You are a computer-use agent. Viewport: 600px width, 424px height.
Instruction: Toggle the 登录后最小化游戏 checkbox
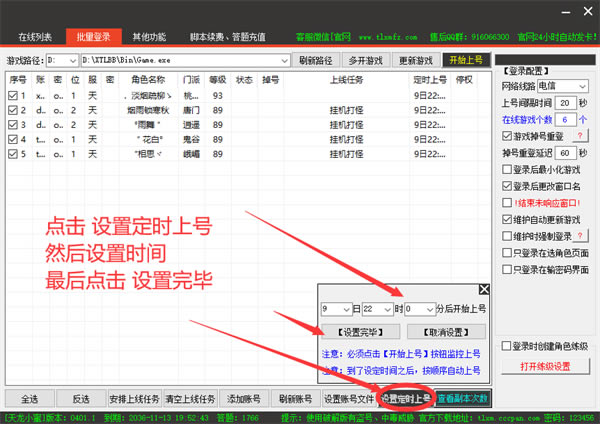coord(507,169)
